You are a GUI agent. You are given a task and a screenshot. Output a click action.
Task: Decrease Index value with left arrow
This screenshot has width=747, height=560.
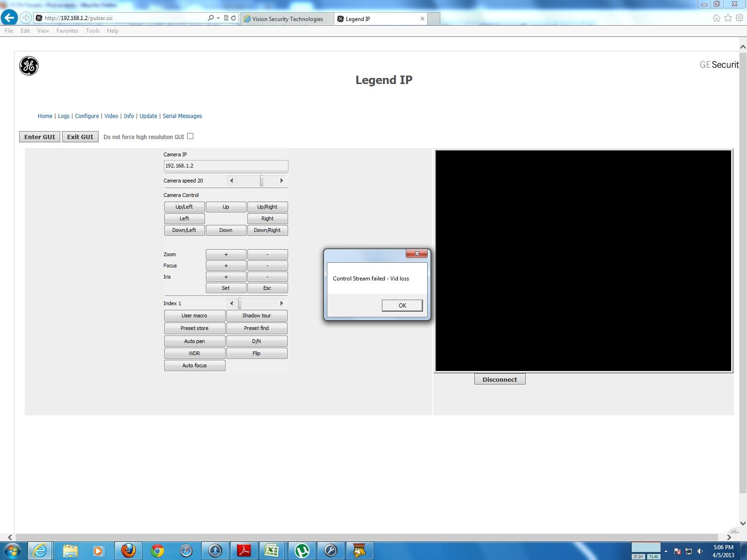coord(232,303)
